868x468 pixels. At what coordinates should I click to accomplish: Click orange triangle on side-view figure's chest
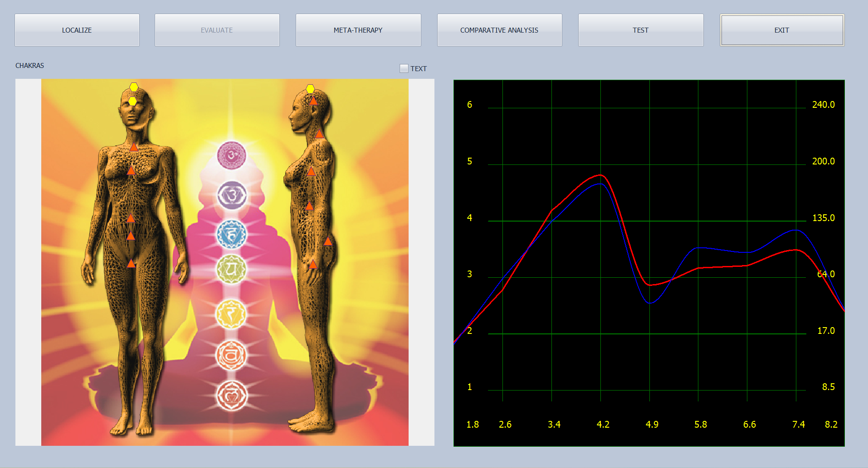[x=311, y=171]
